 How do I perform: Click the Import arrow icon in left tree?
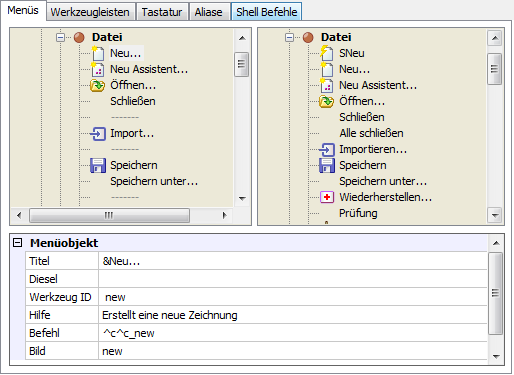98,134
